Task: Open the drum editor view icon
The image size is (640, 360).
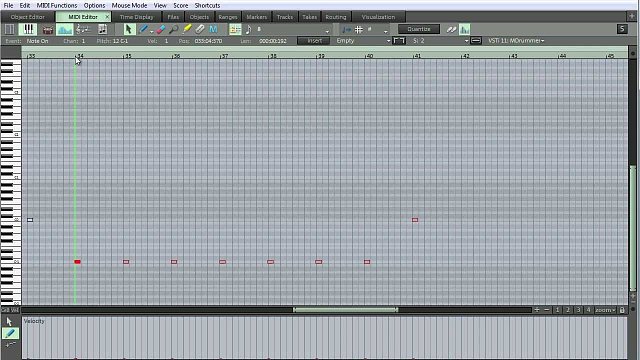Action: 48,29
